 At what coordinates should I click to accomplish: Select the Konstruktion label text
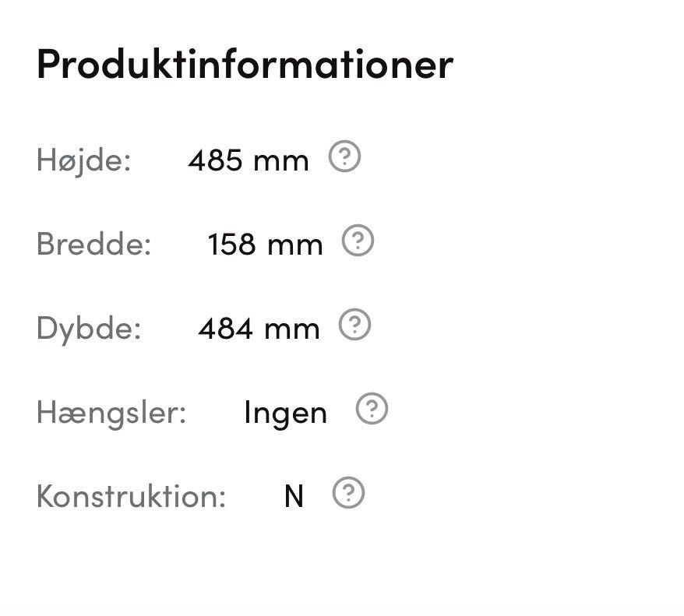(x=131, y=496)
